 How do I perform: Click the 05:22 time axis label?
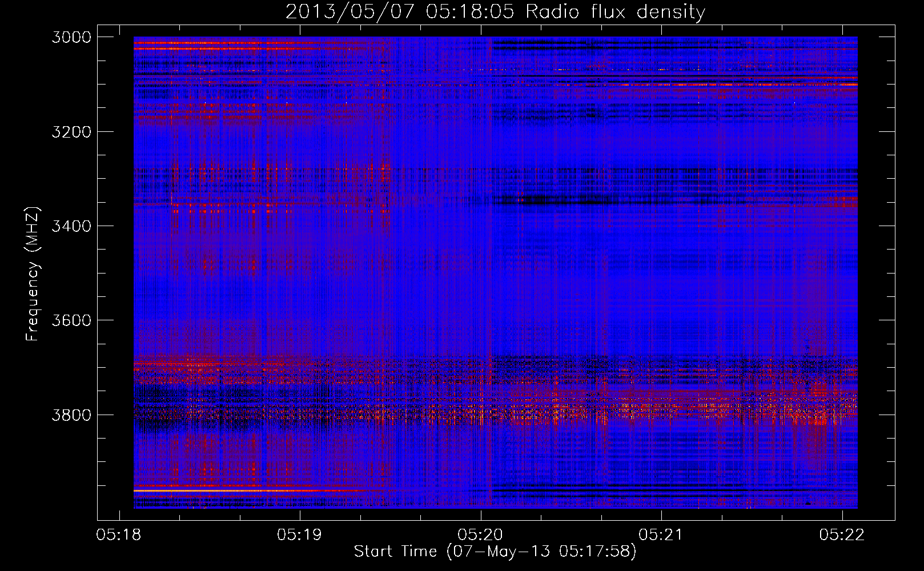tap(842, 535)
